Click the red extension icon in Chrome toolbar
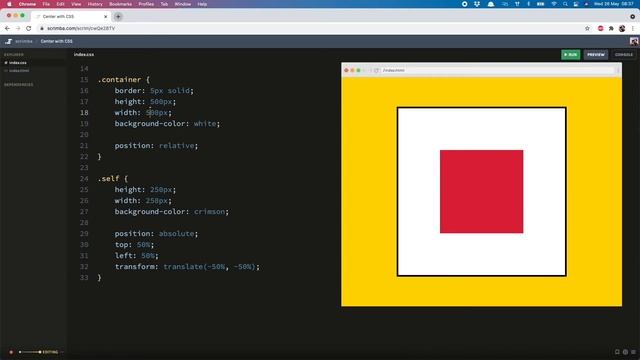 (600, 28)
